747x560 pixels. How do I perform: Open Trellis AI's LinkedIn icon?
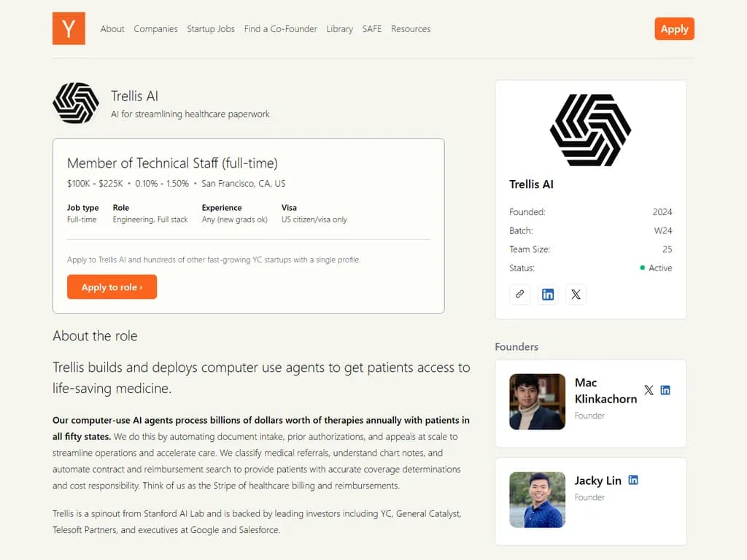point(548,294)
